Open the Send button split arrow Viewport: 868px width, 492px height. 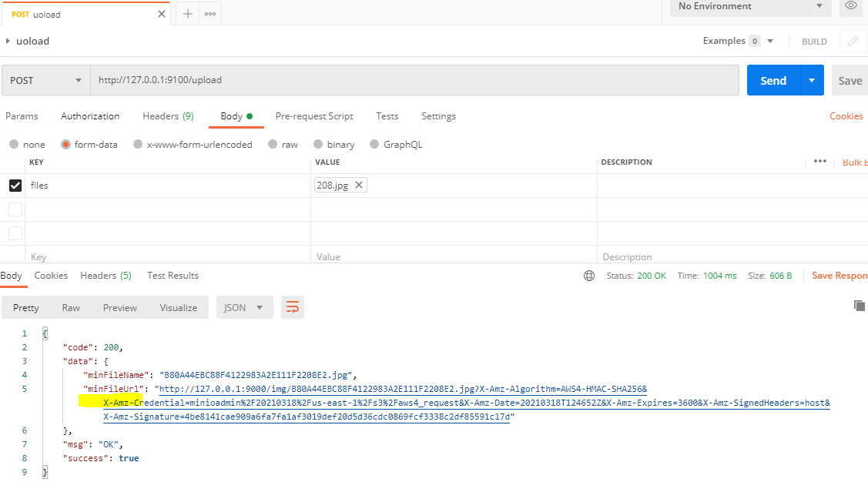pos(811,80)
